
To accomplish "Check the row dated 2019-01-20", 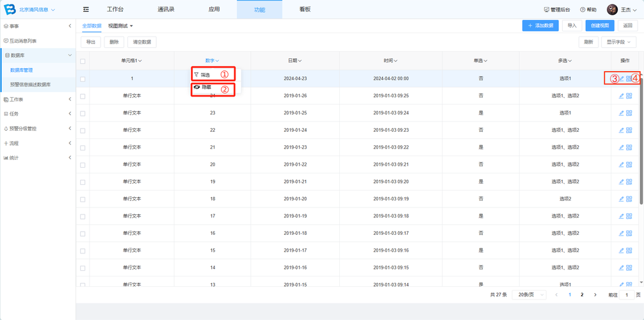I will [83, 199].
